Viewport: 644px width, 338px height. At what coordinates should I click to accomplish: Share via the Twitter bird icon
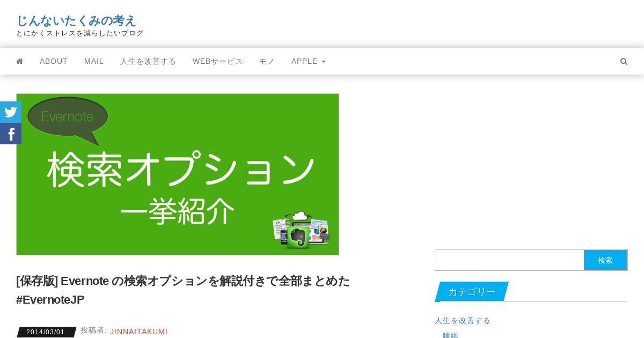(11, 112)
